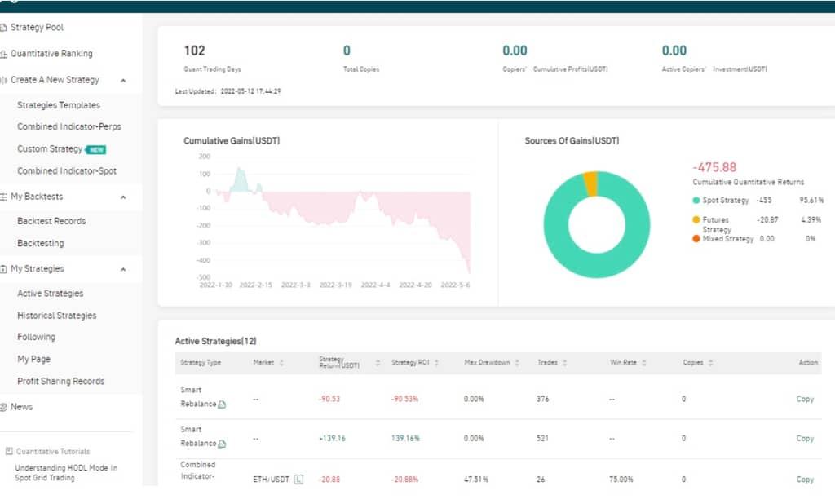The image size is (835, 504).
Task: Open Following page
Action: click(36, 337)
